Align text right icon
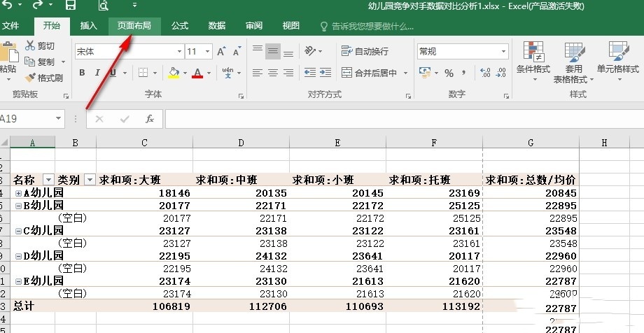The height and width of the screenshot is (333, 644). point(288,73)
